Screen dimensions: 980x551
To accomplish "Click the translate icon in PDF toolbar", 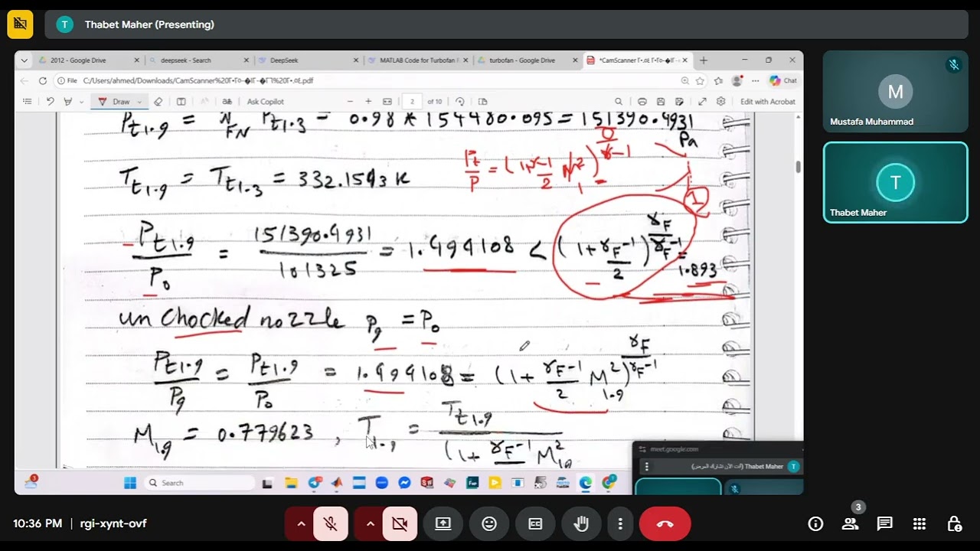I will tap(227, 101).
